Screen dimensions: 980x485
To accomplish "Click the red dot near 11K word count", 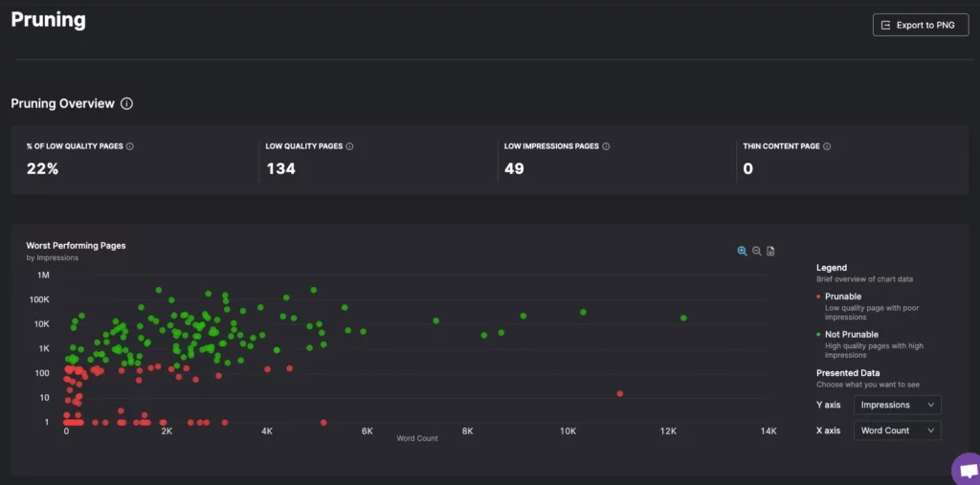I will point(620,393).
